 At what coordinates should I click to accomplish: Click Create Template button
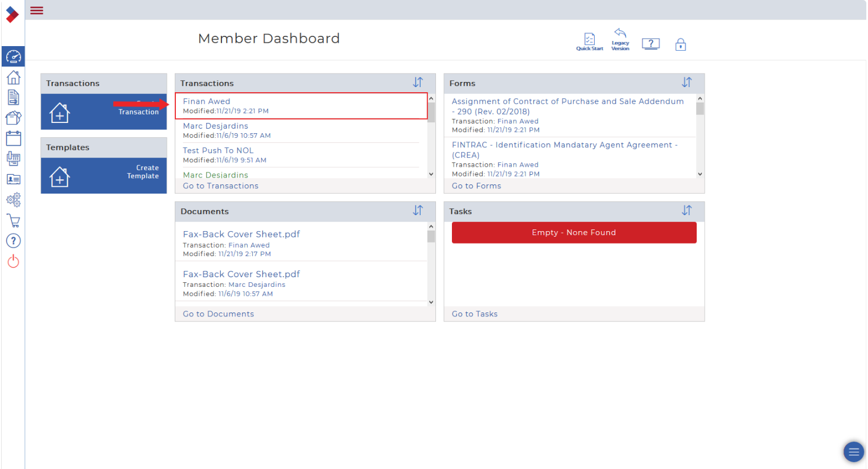(104, 175)
